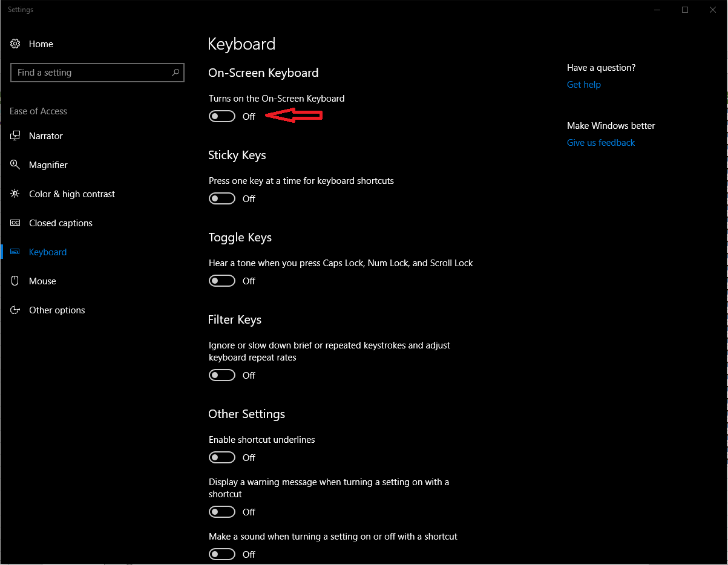
Task: Maximize the Settings window
Action: (685, 10)
